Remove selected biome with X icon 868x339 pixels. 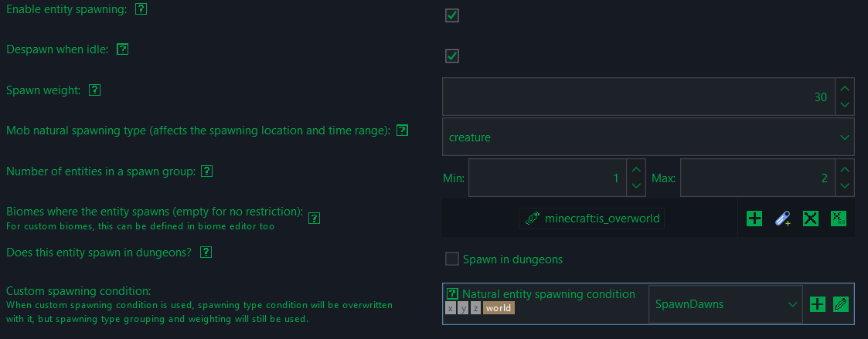pos(811,219)
